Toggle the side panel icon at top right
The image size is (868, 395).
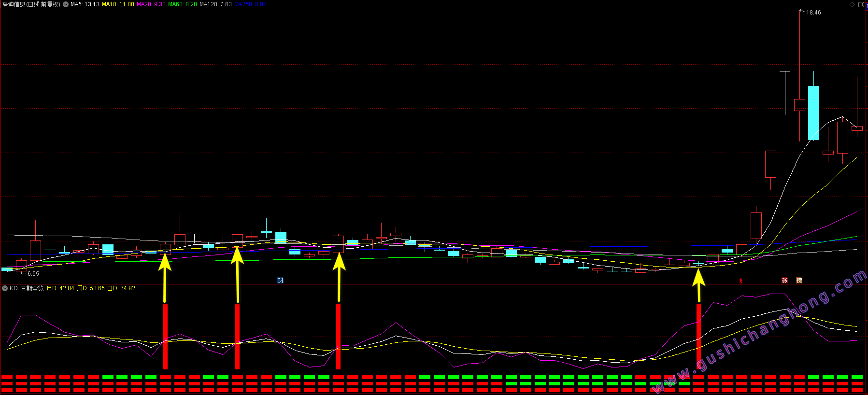861,4
